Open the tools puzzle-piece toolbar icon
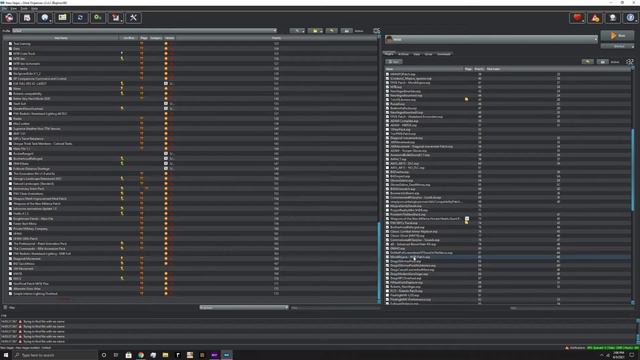Screen dimensions: 640x360 [116, 18]
